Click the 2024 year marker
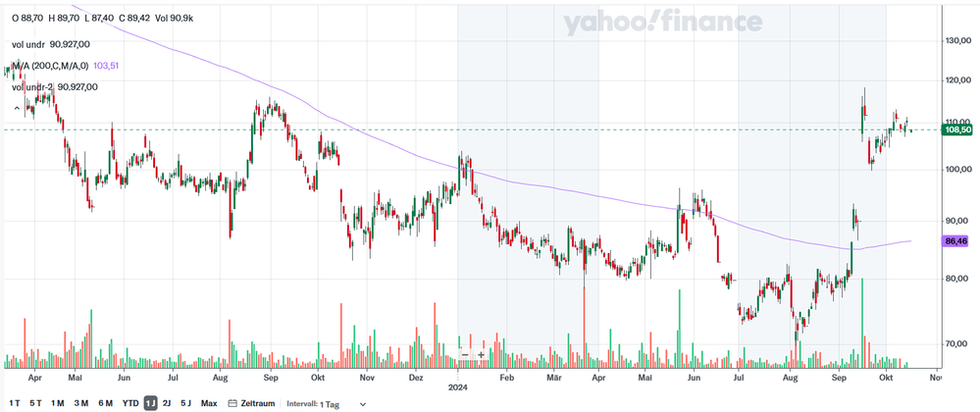 pyautogui.click(x=458, y=387)
